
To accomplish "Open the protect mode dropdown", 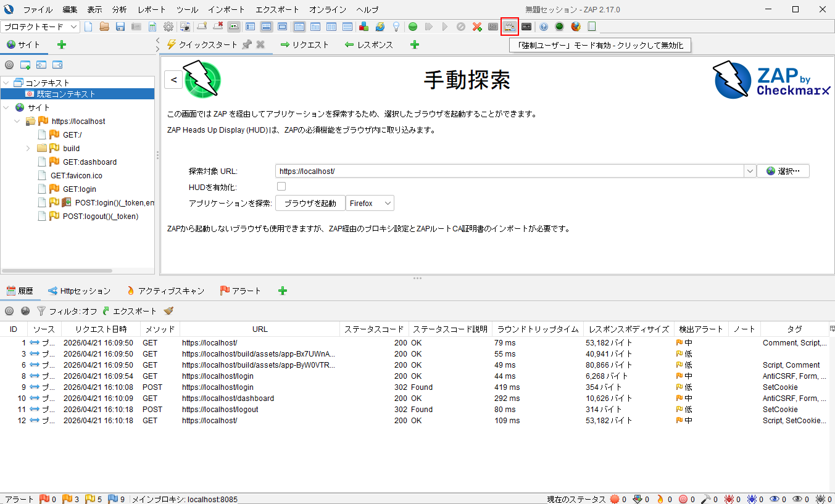I will (40, 27).
